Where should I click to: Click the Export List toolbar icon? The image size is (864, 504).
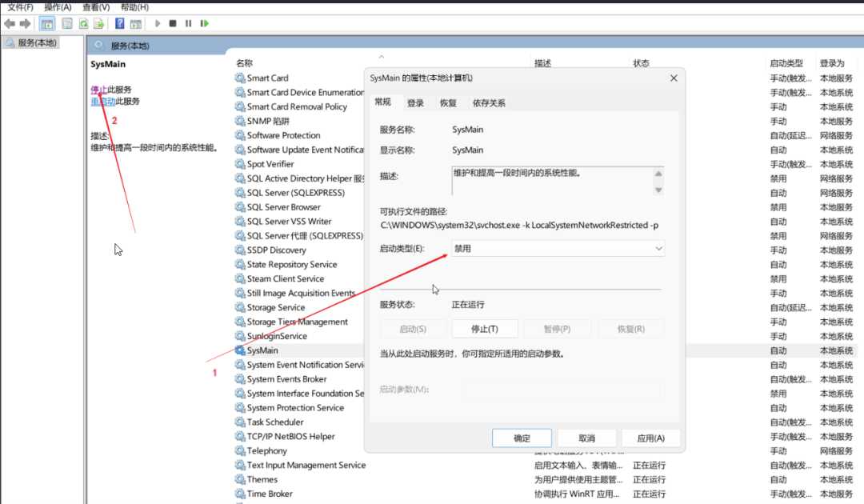point(98,24)
